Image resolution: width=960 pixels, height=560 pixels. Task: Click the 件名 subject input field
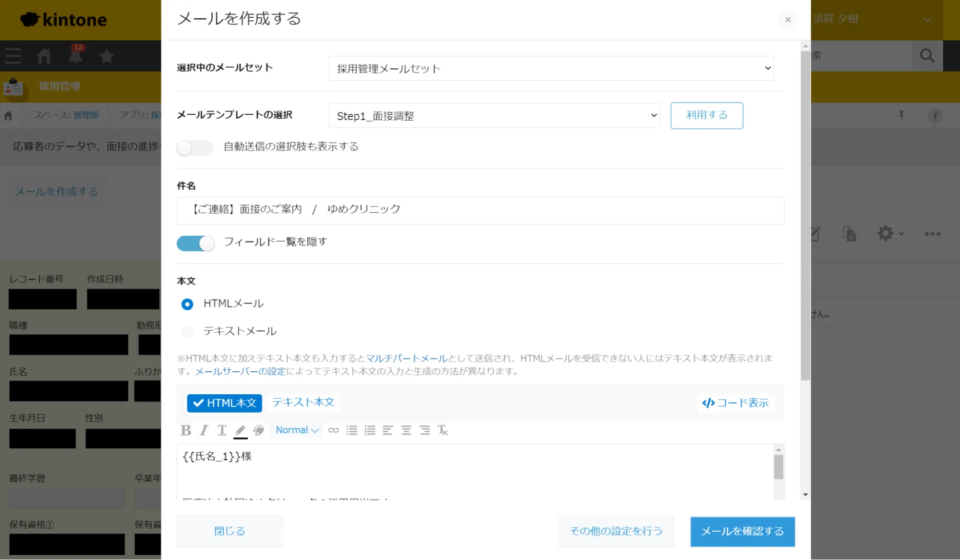(x=480, y=210)
